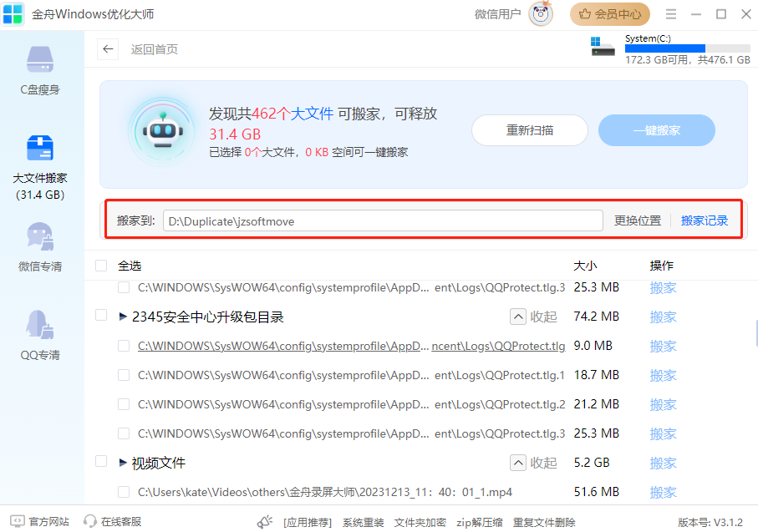Click the System(C:) drive icon
This screenshot has width=758, height=532.
[603, 47]
